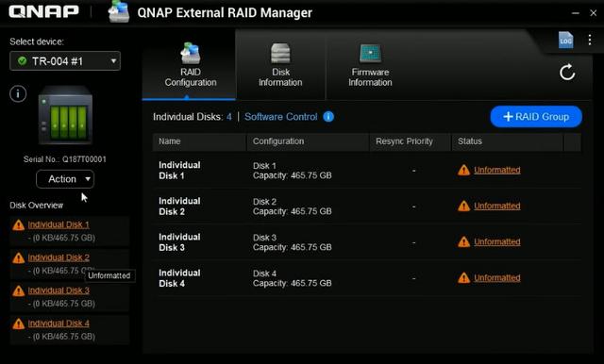Click warning icon in Individual Disk 2 status
Viewport: 604px width, 364px height.
pos(463,206)
